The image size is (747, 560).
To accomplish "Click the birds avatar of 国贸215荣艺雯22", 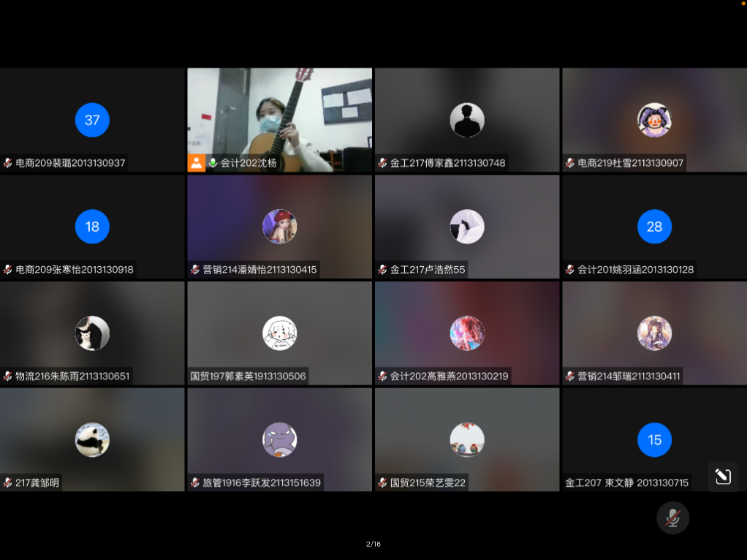I will 467,439.
